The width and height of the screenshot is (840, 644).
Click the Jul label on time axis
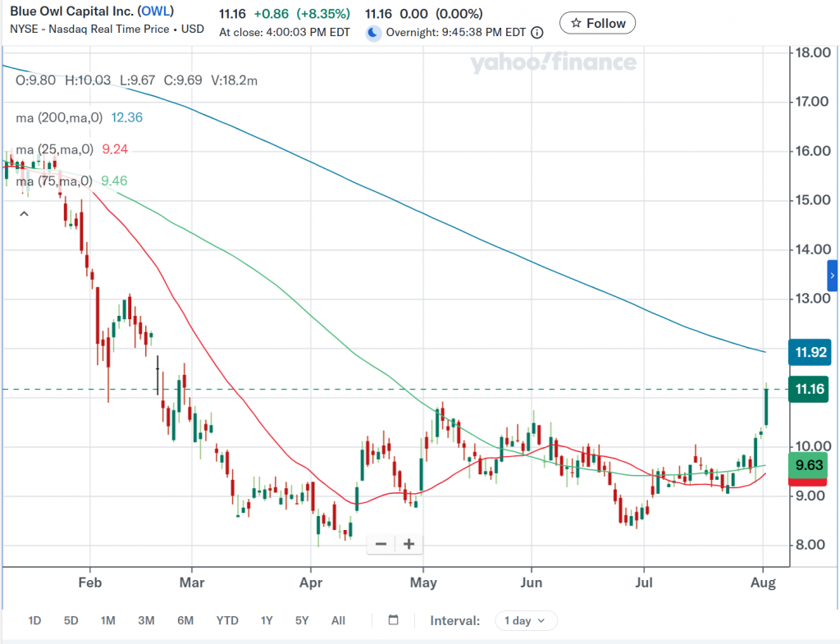644,582
